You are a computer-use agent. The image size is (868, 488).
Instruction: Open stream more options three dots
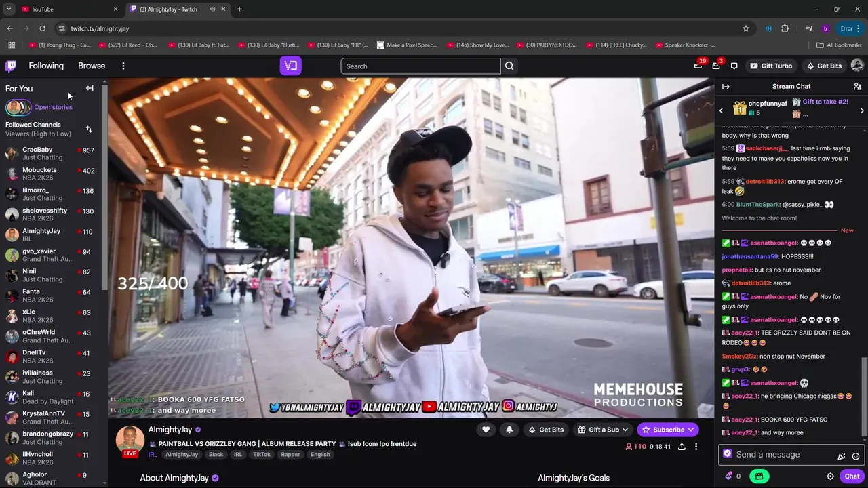(696, 447)
